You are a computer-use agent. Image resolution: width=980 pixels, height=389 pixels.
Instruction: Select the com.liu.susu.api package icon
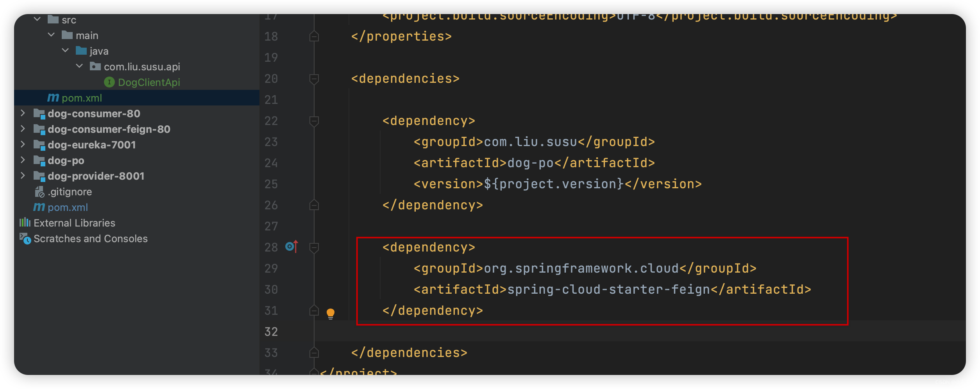tap(95, 66)
